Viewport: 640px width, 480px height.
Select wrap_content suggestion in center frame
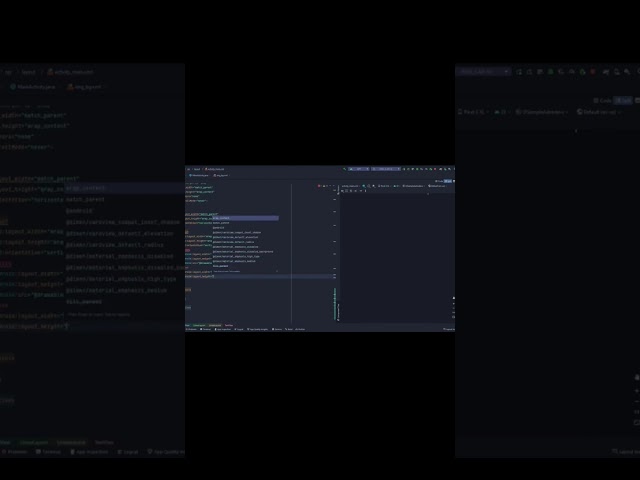[x=245, y=218]
